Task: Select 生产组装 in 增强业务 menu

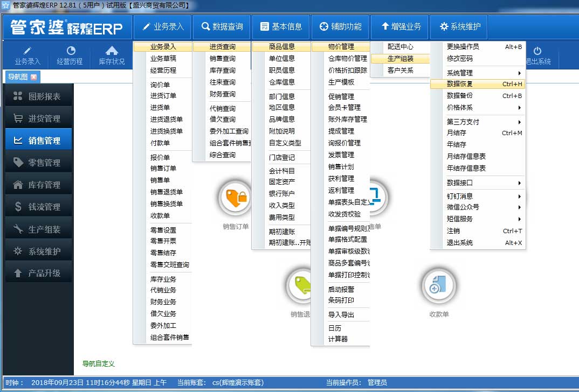Action: (x=400, y=59)
